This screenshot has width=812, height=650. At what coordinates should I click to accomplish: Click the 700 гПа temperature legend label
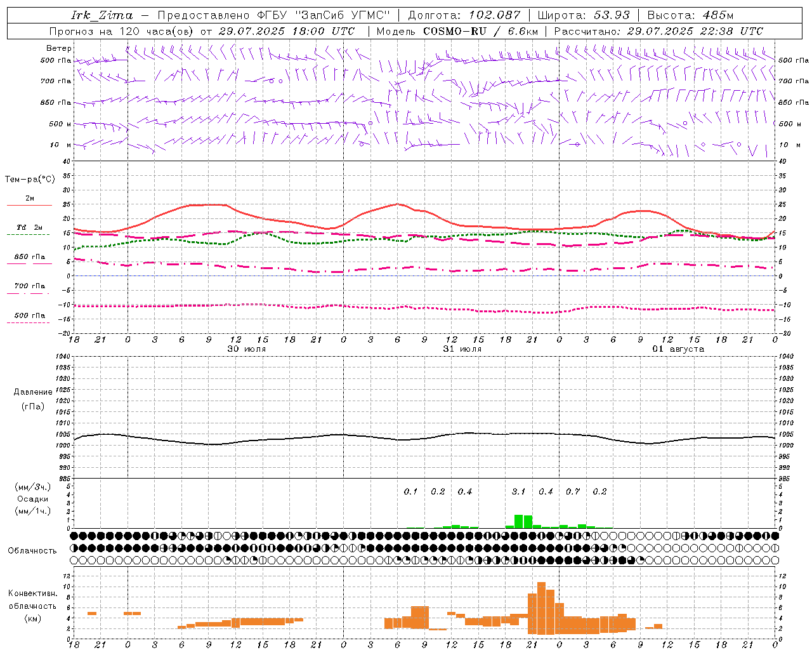[x=30, y=286]
